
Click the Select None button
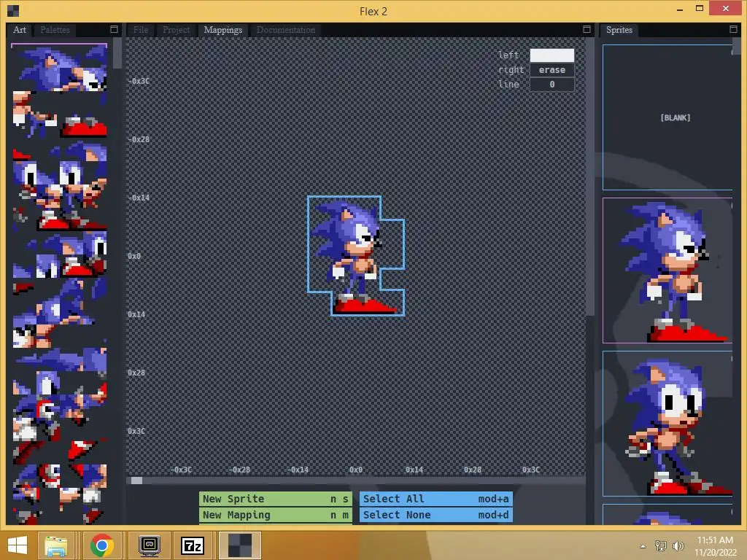(x=436, y=515)
